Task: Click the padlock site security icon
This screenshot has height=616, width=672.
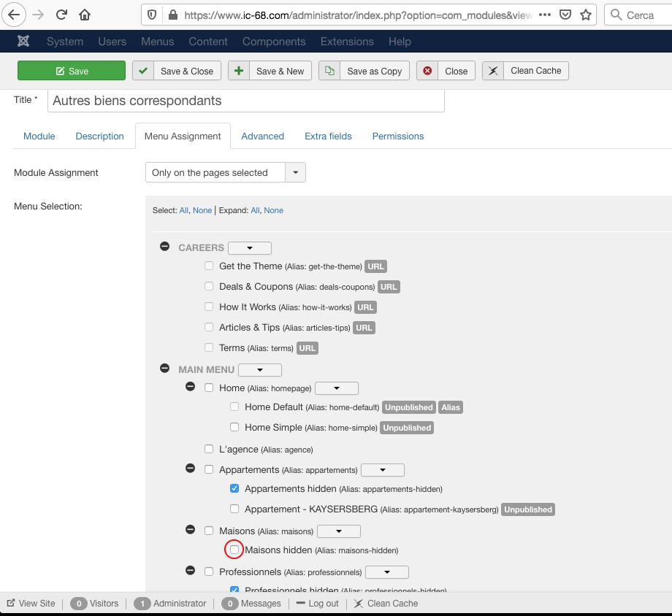Action: (172, 15)
